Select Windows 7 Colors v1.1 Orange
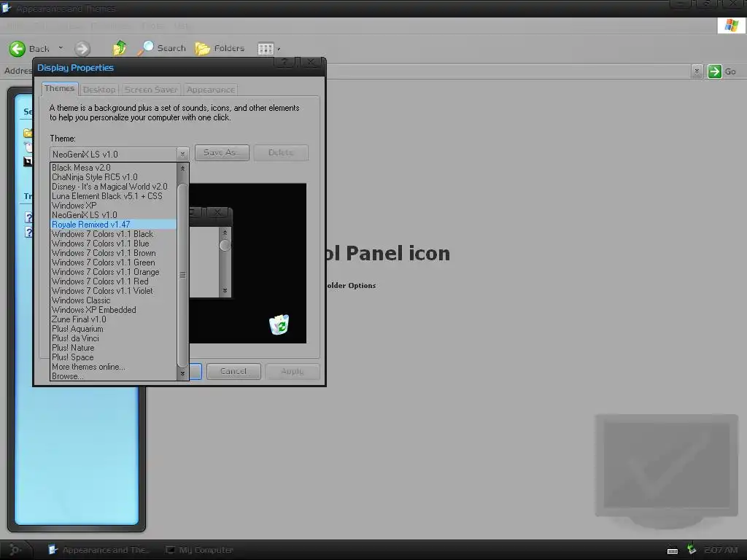This screenshot has height=560, width=747. (x=113, y=272)
